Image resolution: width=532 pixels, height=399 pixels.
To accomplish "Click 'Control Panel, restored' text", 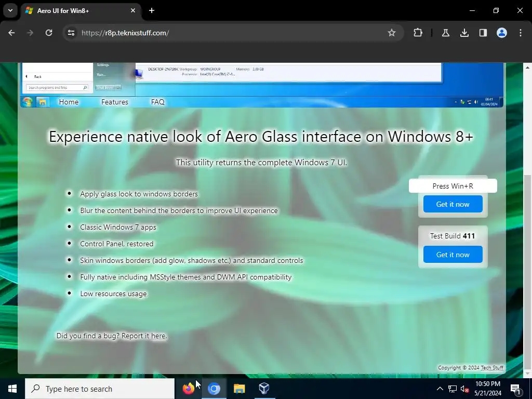I will [x=117, y=244].
